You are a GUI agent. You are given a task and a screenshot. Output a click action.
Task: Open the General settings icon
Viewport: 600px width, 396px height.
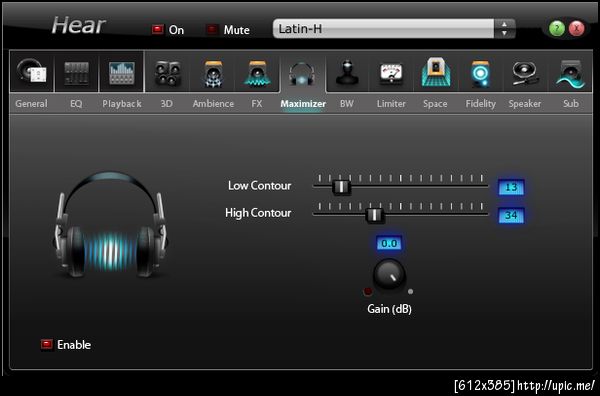[32, 72]
